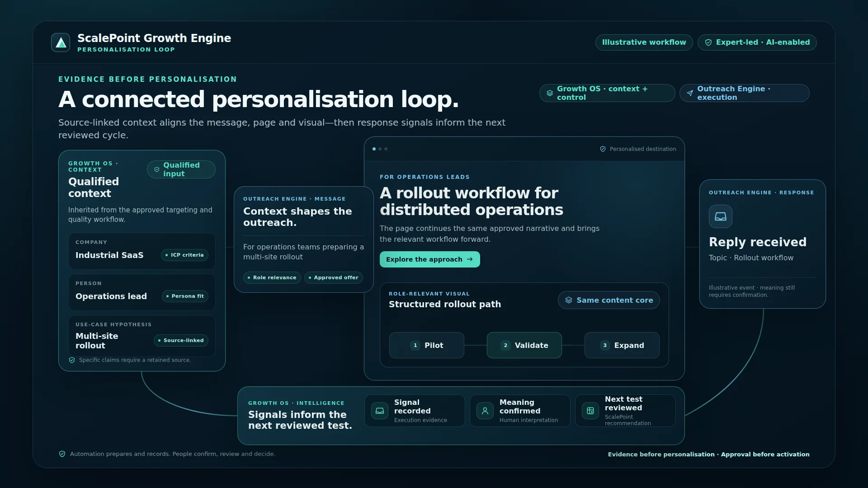Click the Signal recorded card

coord(415,411)
